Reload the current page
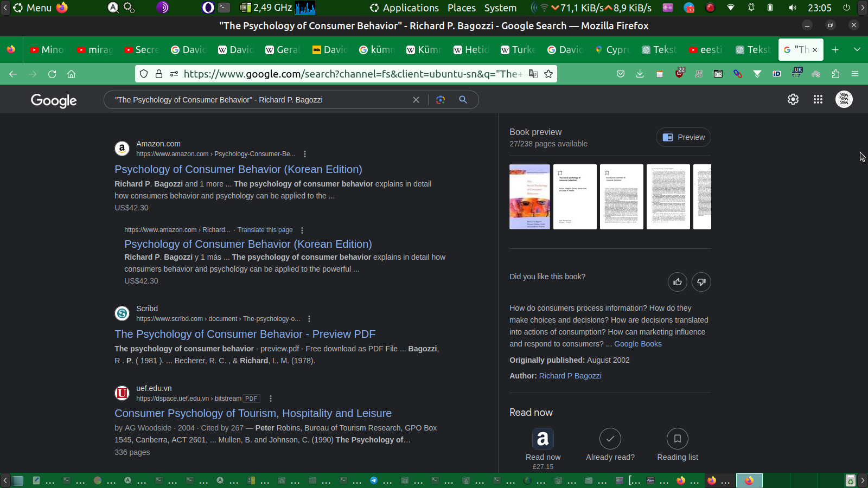 [52, 74]
